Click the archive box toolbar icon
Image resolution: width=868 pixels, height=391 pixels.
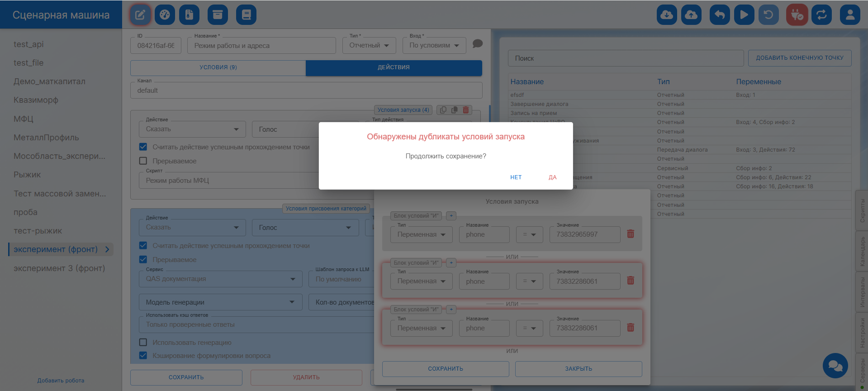218,15
